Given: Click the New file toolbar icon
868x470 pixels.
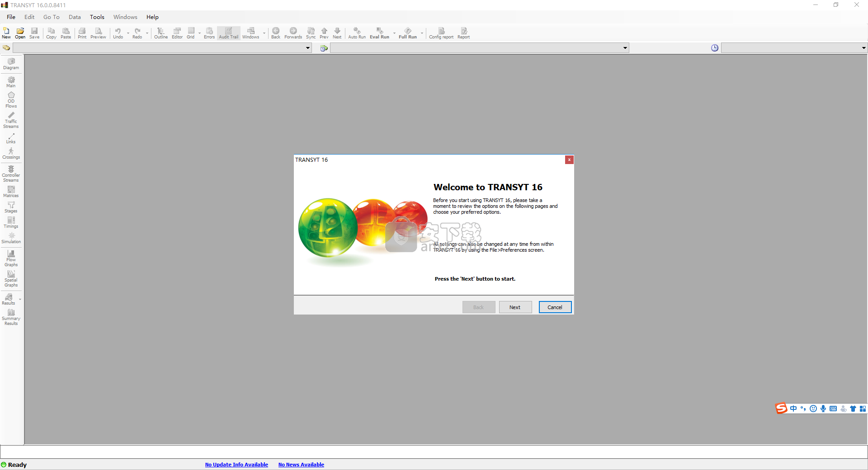Looking at the screenshot, I should click(6, 33).
